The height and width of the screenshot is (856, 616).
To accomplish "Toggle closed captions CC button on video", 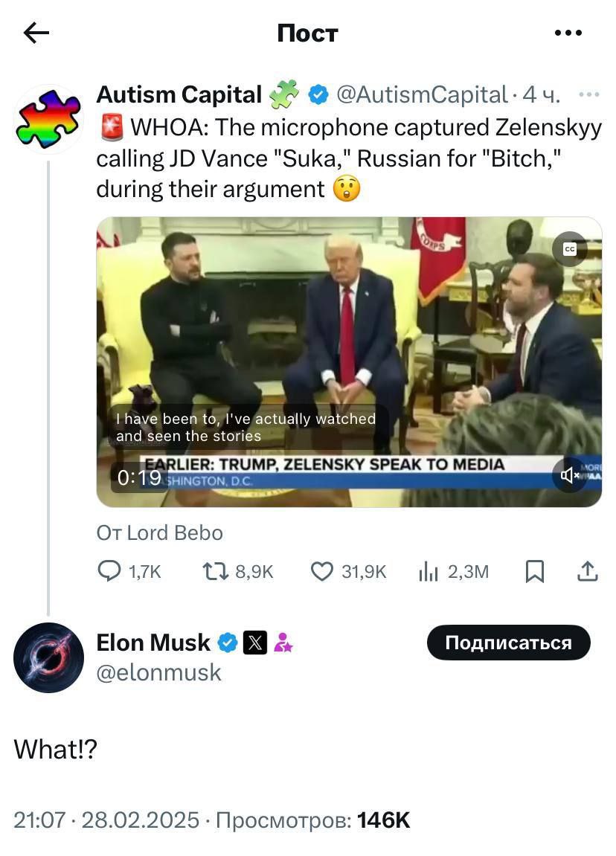I will click(x=570, y=249).
